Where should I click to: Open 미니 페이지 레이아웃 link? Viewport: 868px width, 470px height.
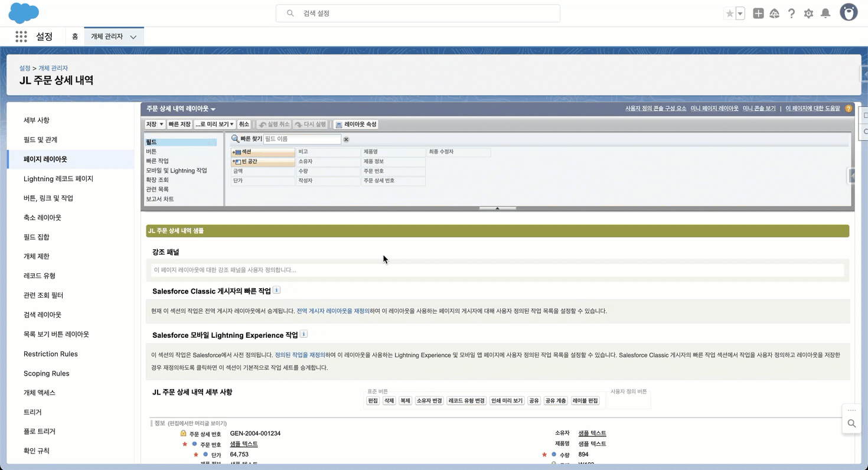click(714, 109)
